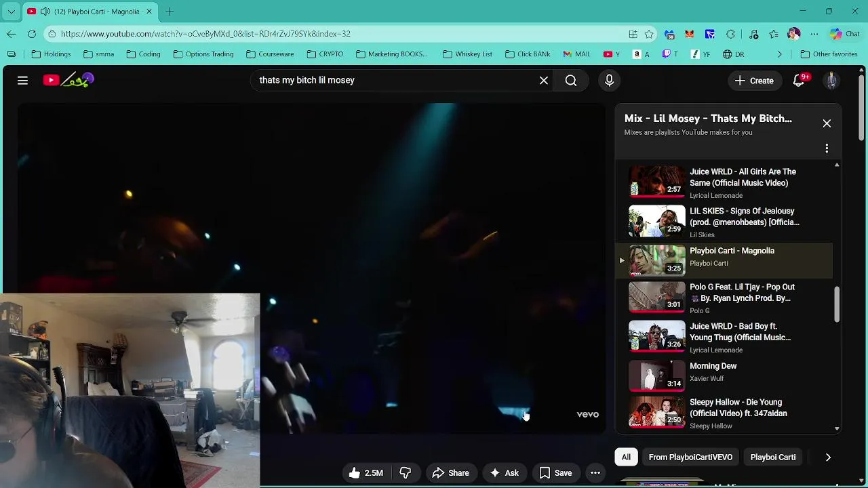Open the Ask AI button
The width and height of the screenshot is (868, 488).
click(x=505, y=473)
